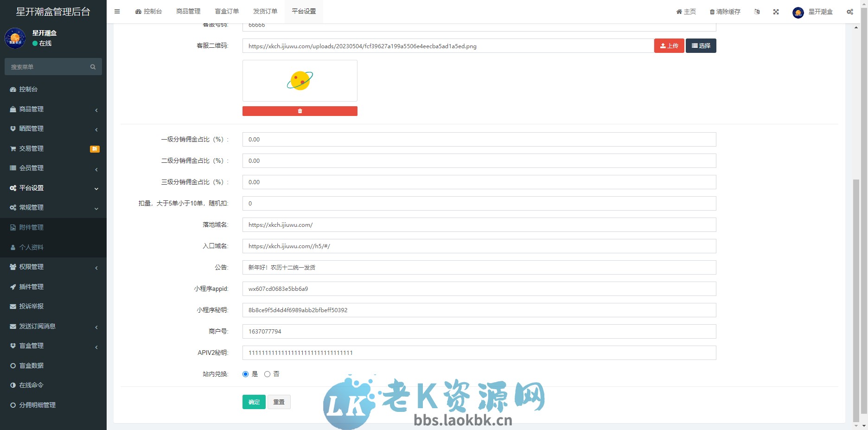Toggle the sidebar with the hamburger icon

click(117, 11)
